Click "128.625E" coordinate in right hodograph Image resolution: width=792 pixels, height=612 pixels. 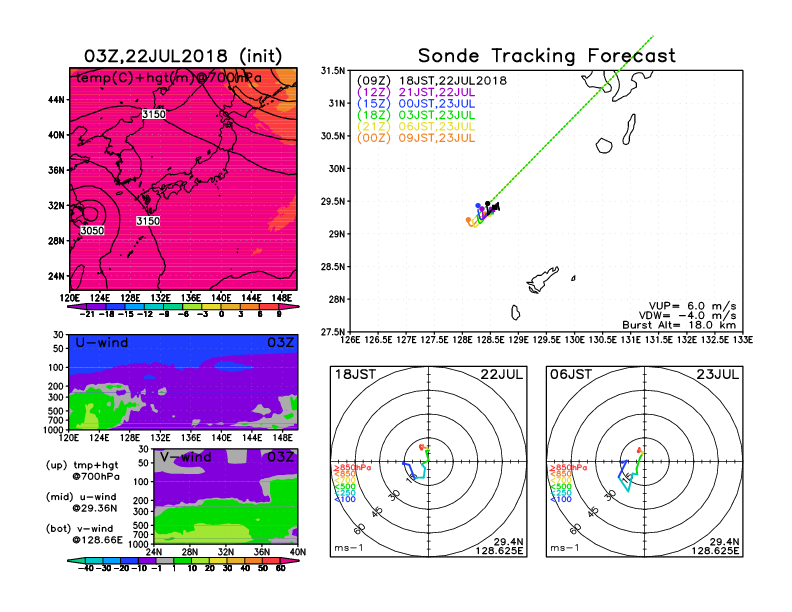pos(715,551)
